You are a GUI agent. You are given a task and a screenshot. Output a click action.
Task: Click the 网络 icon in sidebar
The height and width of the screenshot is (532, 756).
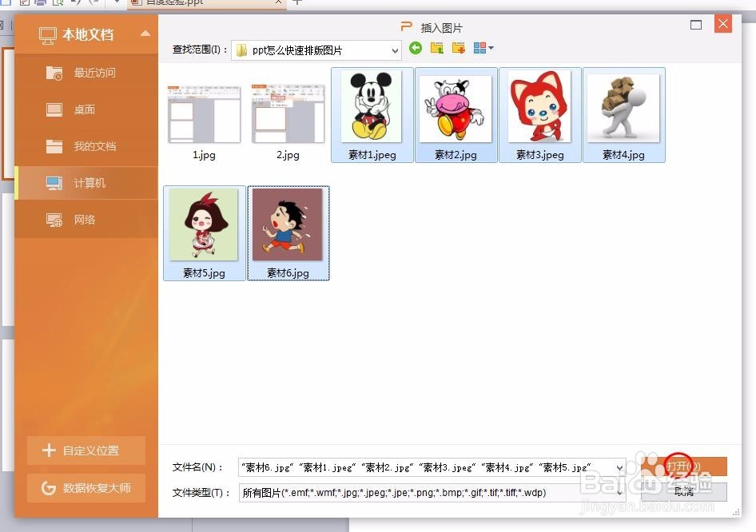(54, 220)
